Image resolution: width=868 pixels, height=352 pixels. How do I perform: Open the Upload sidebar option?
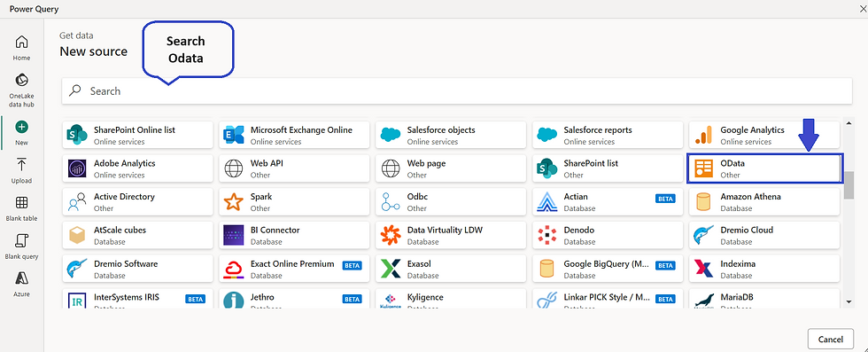(x=21, y=170)
